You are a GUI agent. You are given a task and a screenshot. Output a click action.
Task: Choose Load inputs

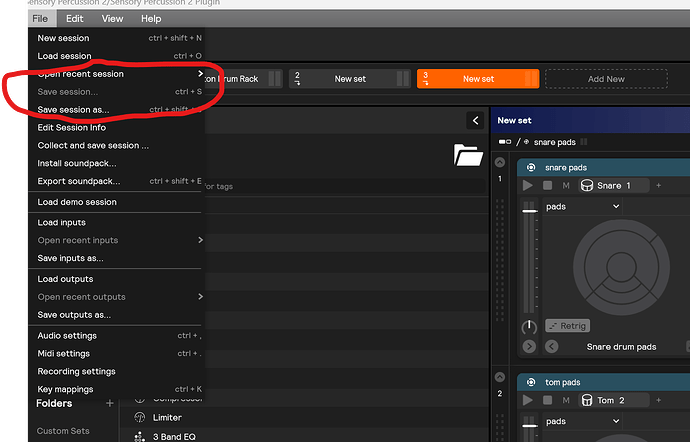pyautogui.click(x=117, y=222)
